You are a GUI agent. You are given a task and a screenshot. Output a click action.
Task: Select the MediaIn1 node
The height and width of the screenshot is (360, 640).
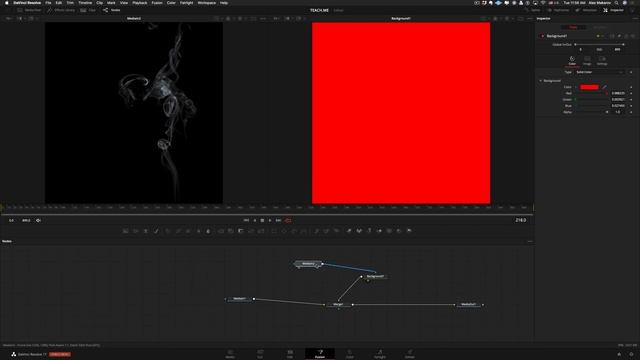[240, 299]
